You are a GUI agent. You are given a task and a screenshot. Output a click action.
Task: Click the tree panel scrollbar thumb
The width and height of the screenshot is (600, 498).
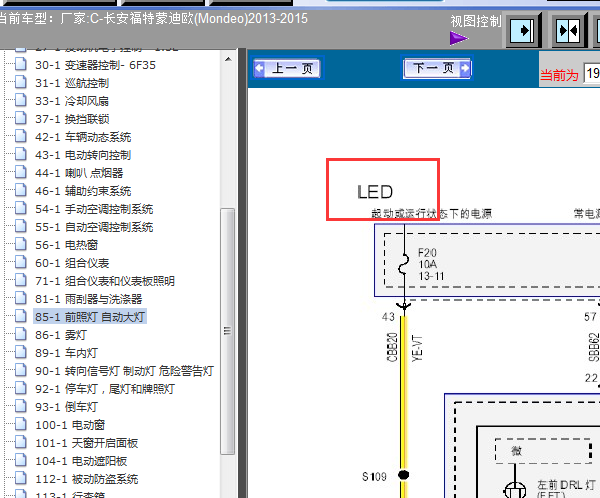(x=228, y=331)
